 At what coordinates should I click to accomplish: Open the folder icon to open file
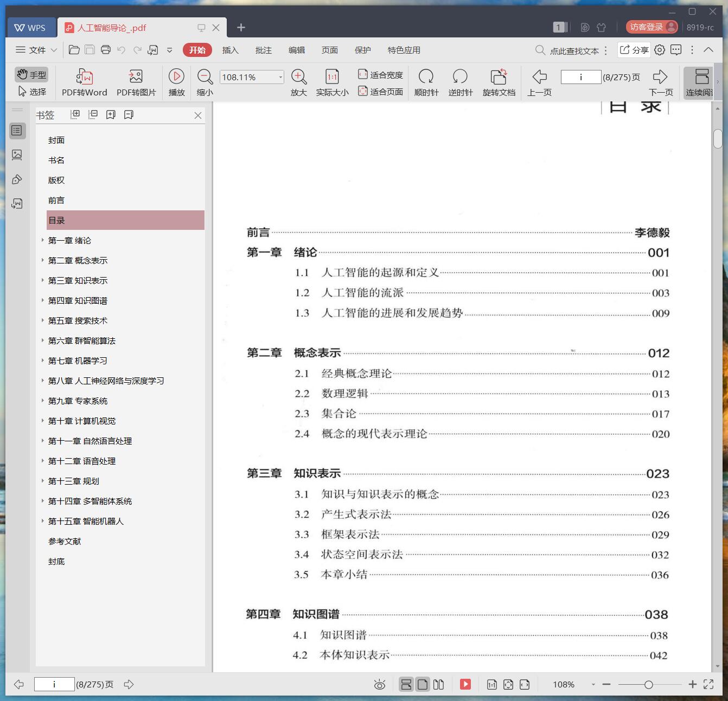74,50
